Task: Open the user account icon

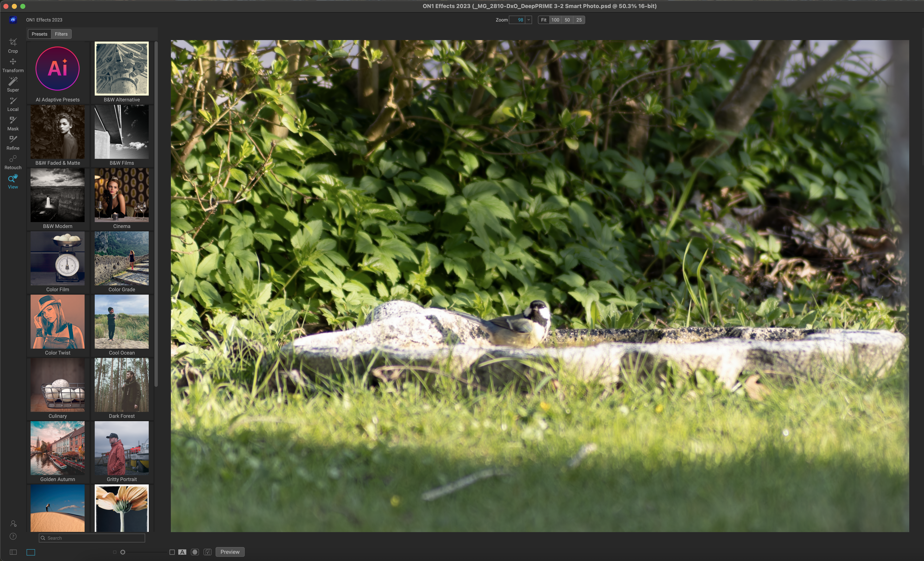Action: pyautogui.click(x=13, y=523)
